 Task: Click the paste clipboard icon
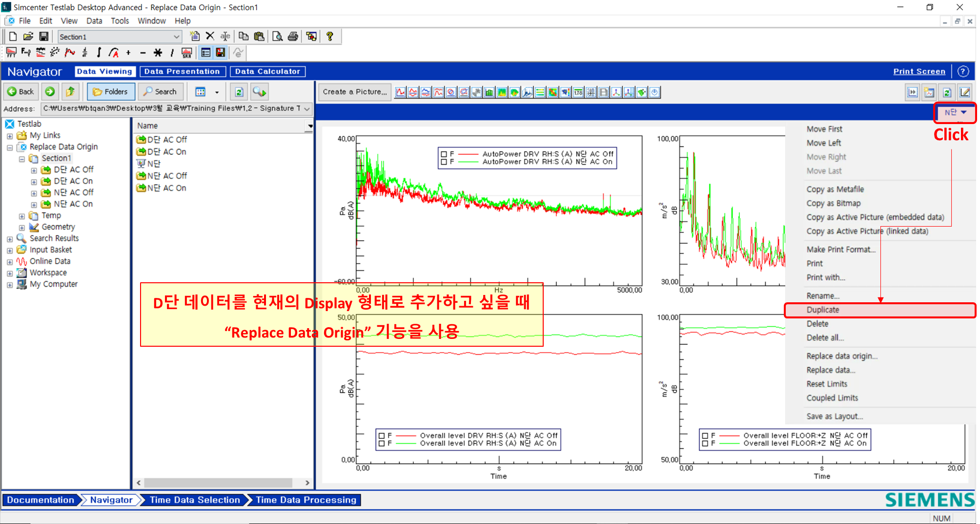pos(259,36)
